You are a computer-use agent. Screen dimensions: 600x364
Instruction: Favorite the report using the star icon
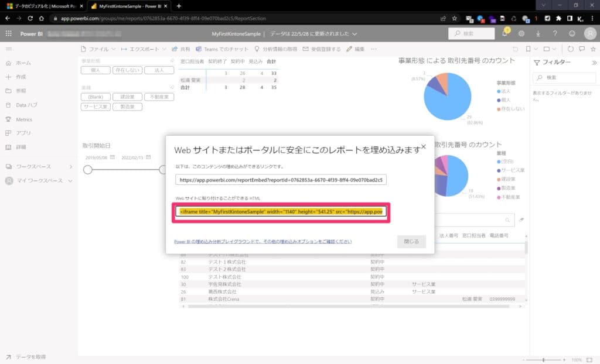[593, 49]
